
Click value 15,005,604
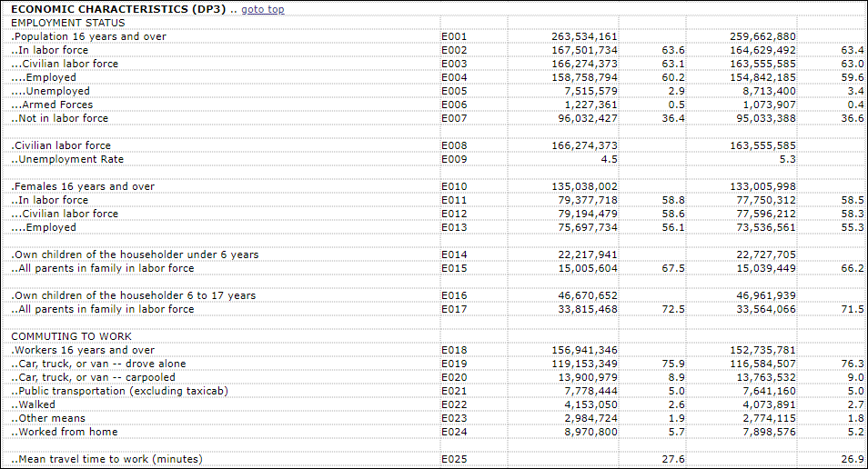tap(588, 268)
